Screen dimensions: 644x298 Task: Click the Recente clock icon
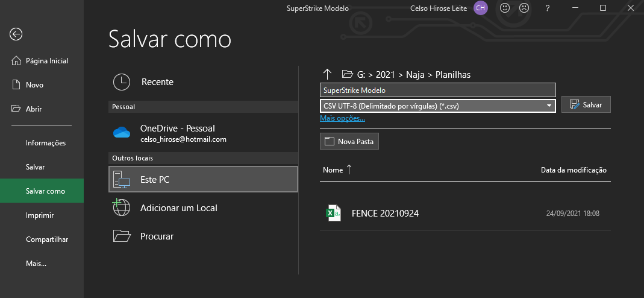(x=122, y=82)
